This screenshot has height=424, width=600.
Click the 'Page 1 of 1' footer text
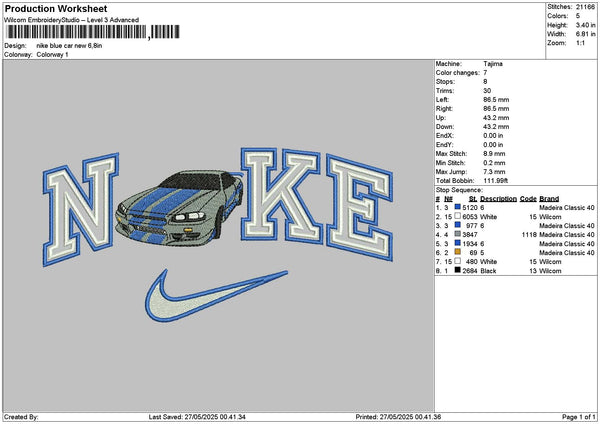(579, 417)
